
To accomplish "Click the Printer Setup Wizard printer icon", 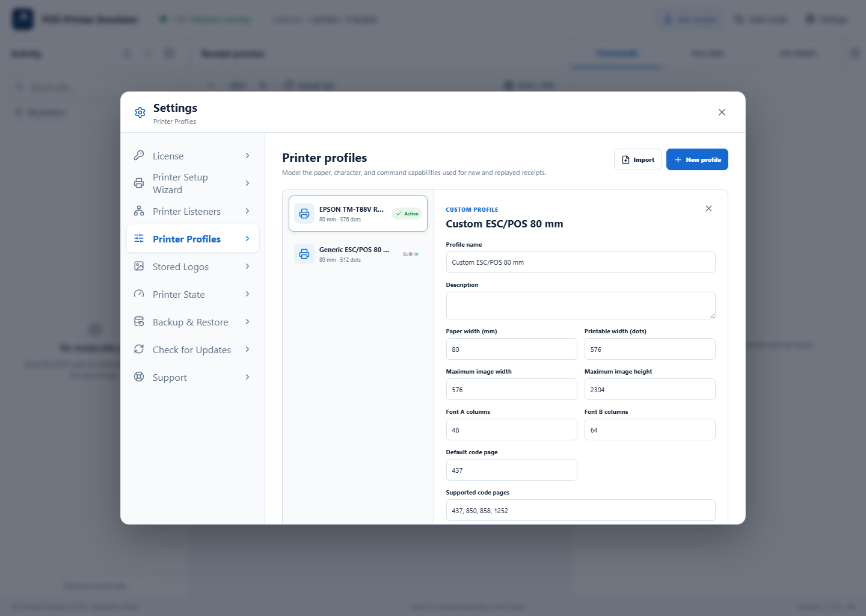I will 139,183.
